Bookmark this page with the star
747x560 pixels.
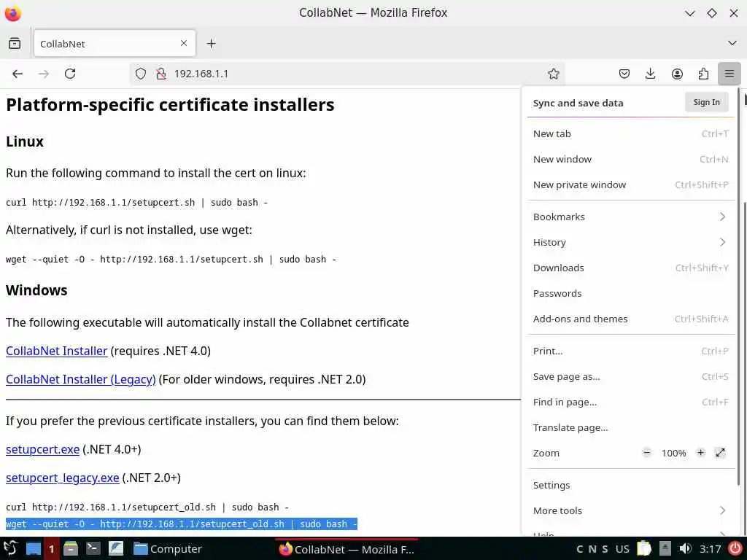(553, 74)
